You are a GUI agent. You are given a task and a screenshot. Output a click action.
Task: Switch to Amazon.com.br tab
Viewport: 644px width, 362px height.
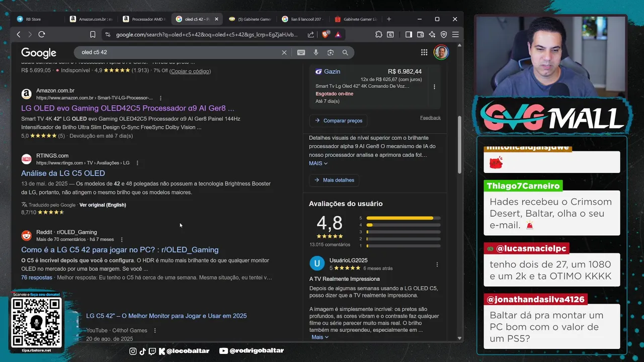91,19
